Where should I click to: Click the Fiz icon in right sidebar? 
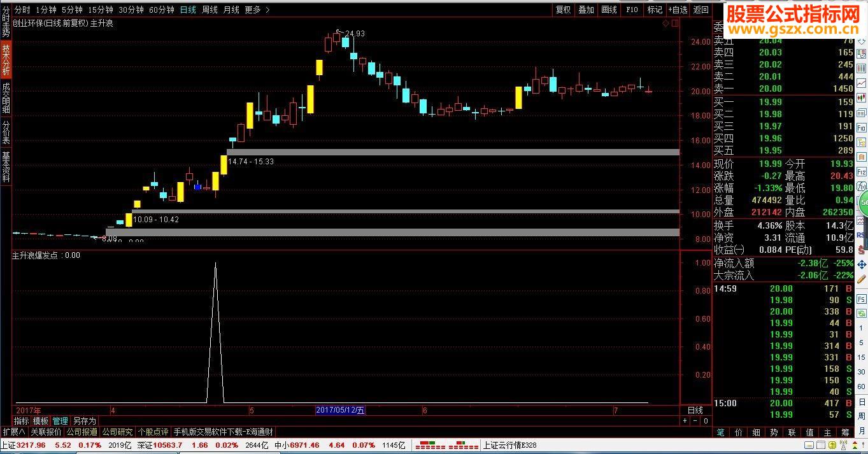[861, 172]
